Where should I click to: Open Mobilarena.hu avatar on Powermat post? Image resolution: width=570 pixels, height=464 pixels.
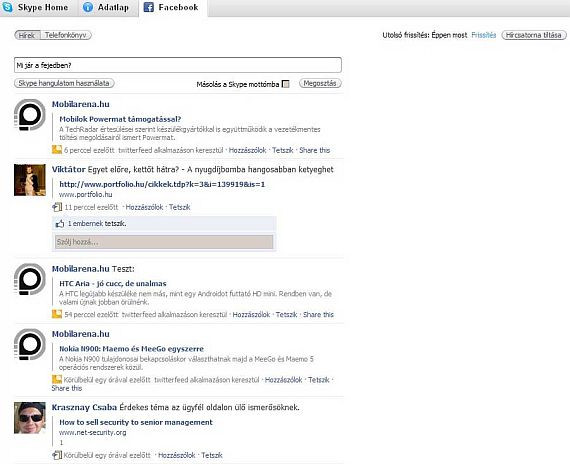30,115
